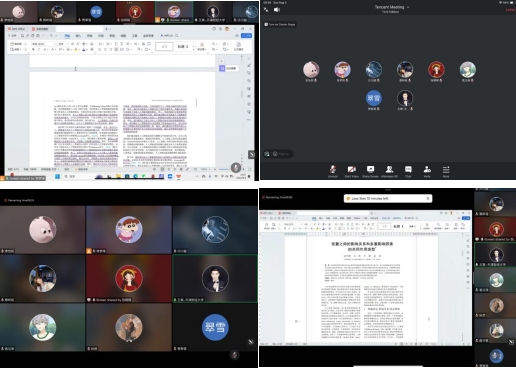Screen dimensions: 516x368
Task: Click the chat message input field
Action: (x=283, y=154)
